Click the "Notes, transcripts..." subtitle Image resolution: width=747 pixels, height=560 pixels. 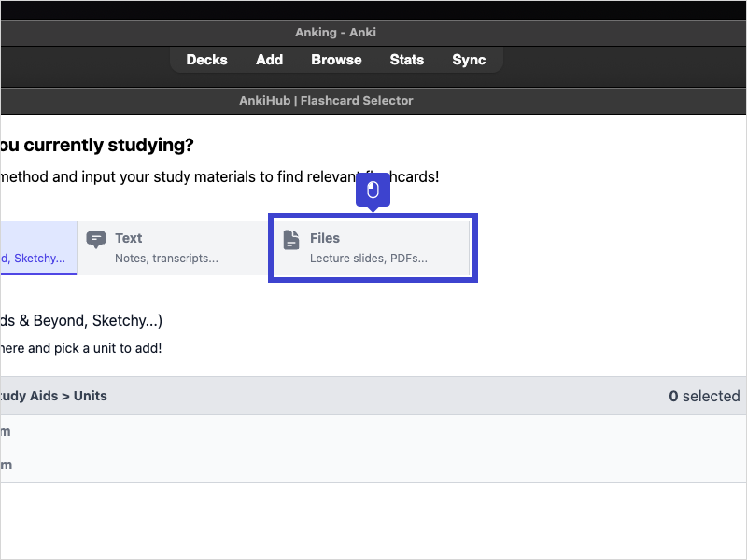click(x=166, y=258)
